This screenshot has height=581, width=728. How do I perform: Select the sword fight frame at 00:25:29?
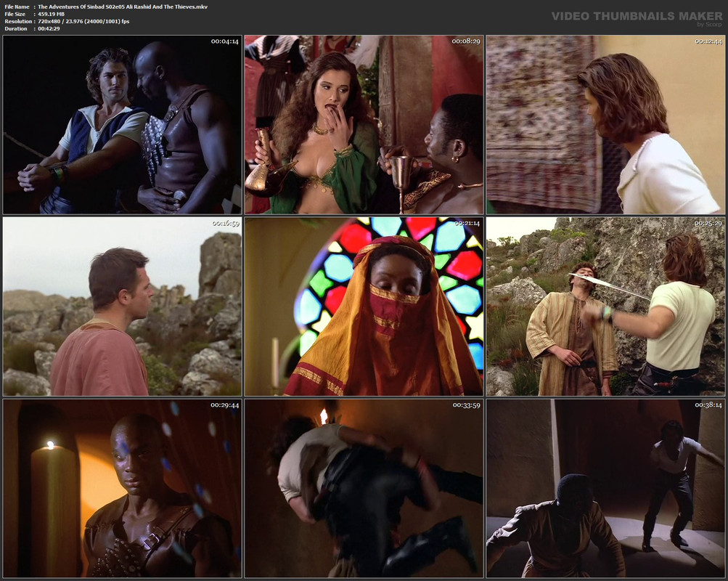[605, 306]
